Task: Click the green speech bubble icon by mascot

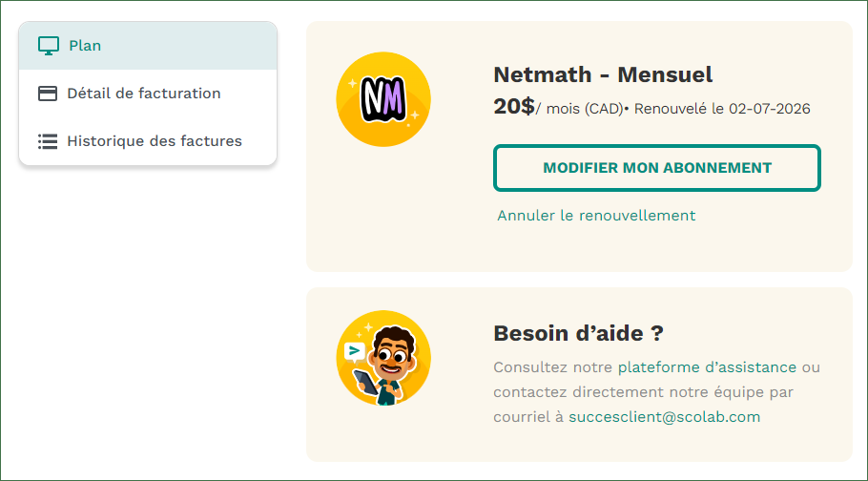Action: [x=354, y=351]
